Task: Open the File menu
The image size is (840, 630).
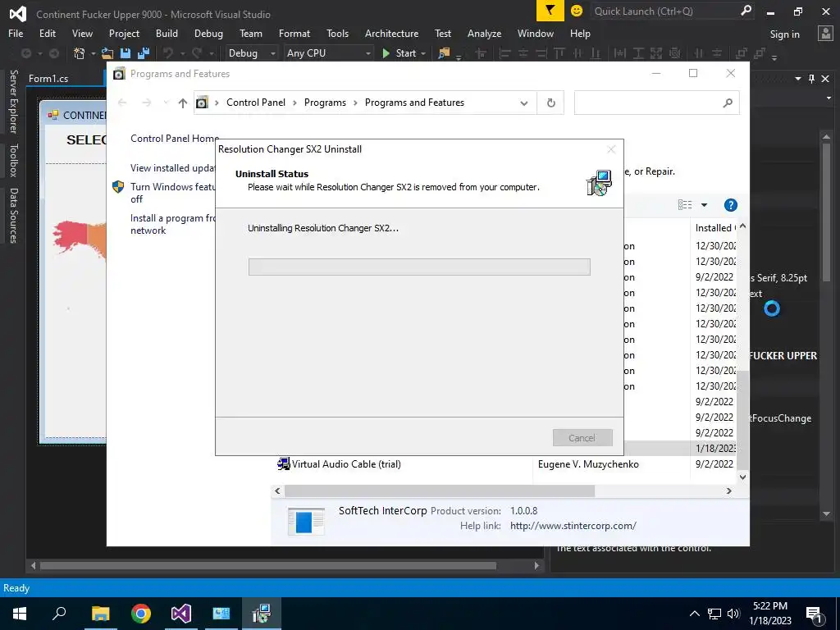Action: click(16, 33)
